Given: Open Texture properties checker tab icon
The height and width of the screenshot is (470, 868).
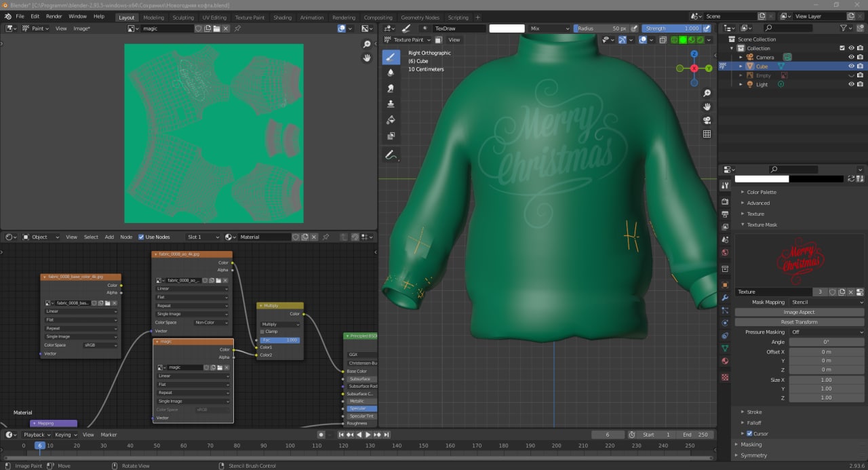Looking at the screenshot, I should (725, 377).
